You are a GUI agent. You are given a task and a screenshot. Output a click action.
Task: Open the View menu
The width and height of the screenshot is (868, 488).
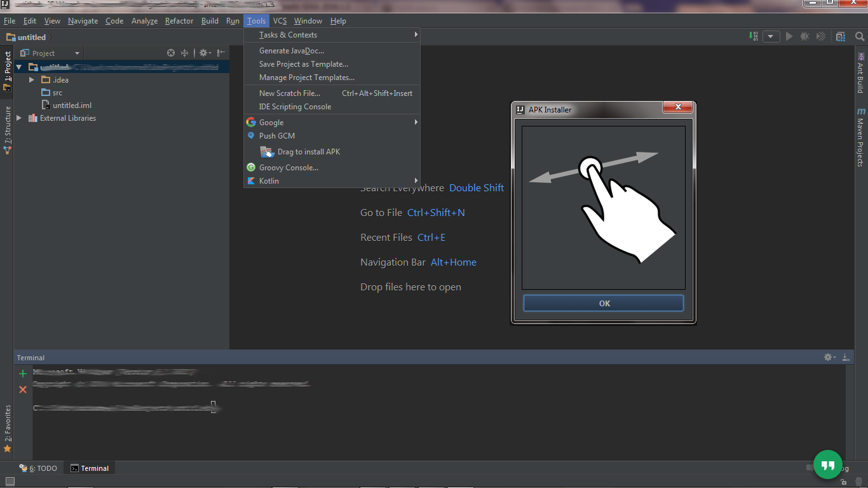tap(53, 21)
